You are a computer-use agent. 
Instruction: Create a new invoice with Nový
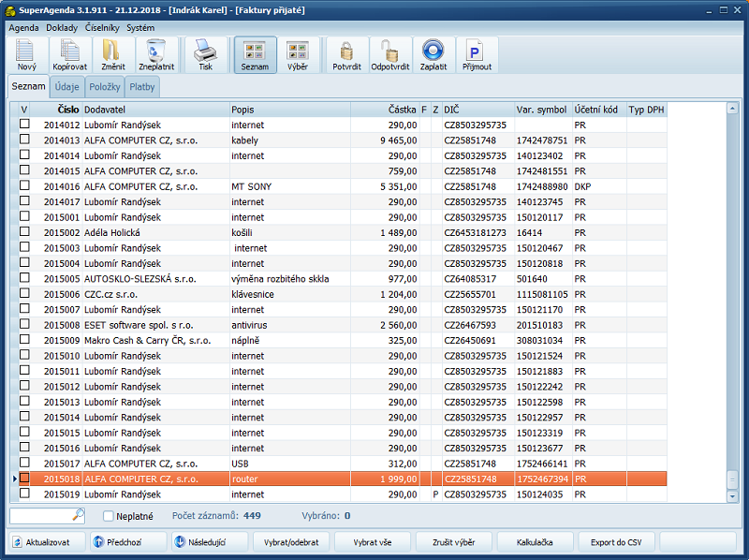[x=27, y=55]
